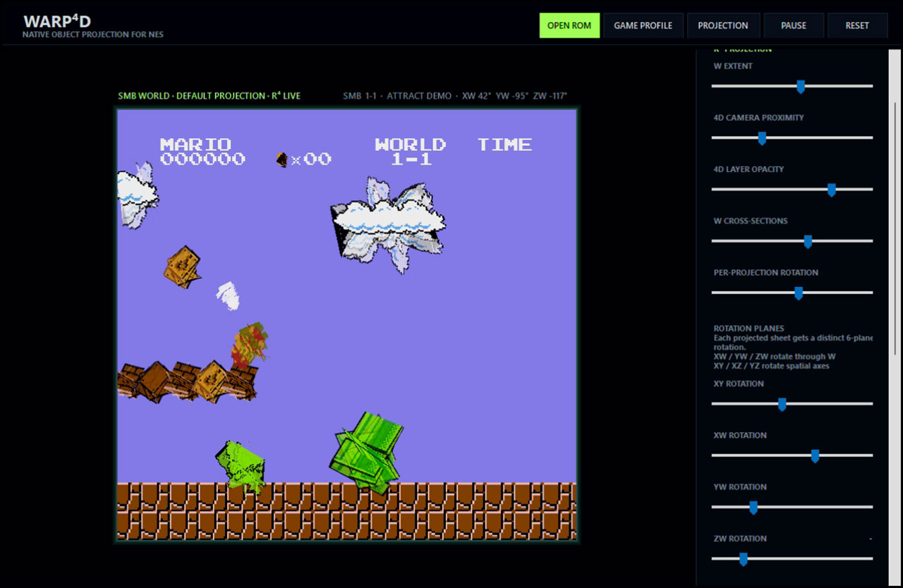Image resolution: width=903 pixels, height=588 pixels.
Task: Open the PROJECTION settings
Action: 723,25
